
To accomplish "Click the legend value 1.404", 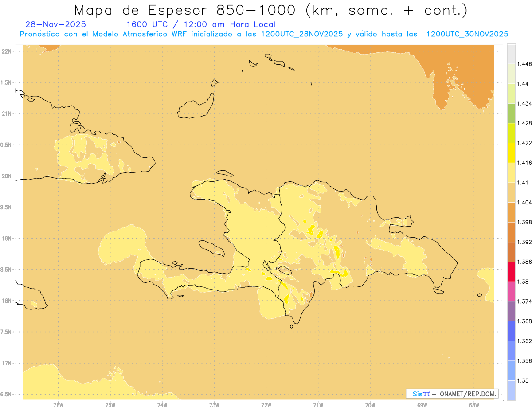I will pyautogui.click(x=524, y=202).
